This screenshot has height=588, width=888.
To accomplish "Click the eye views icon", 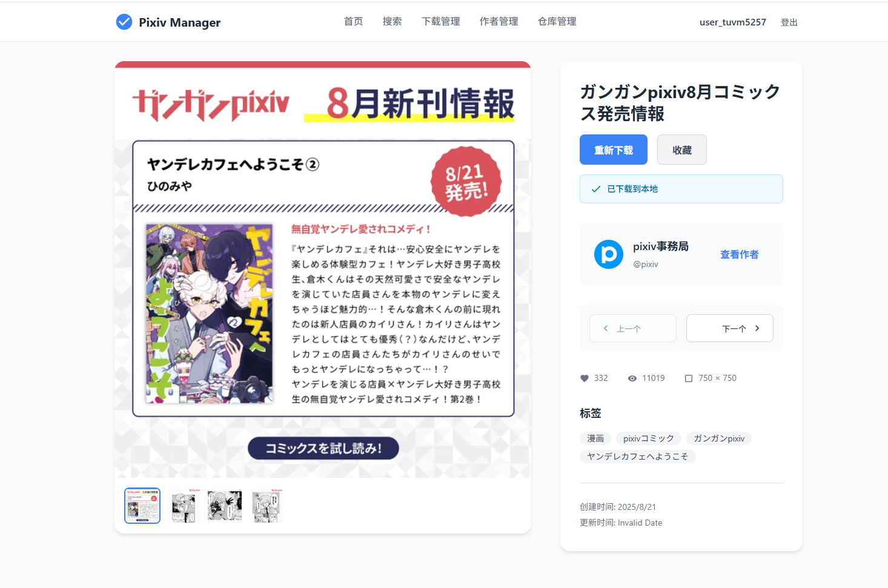I will (632, 378).
